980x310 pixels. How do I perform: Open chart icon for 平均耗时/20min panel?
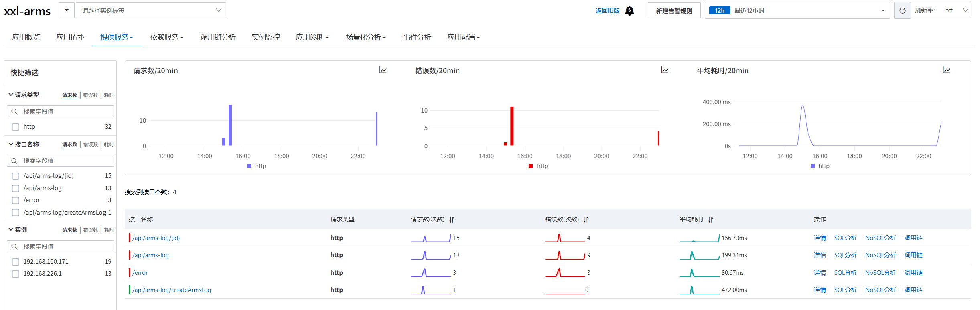pos(946,70)
